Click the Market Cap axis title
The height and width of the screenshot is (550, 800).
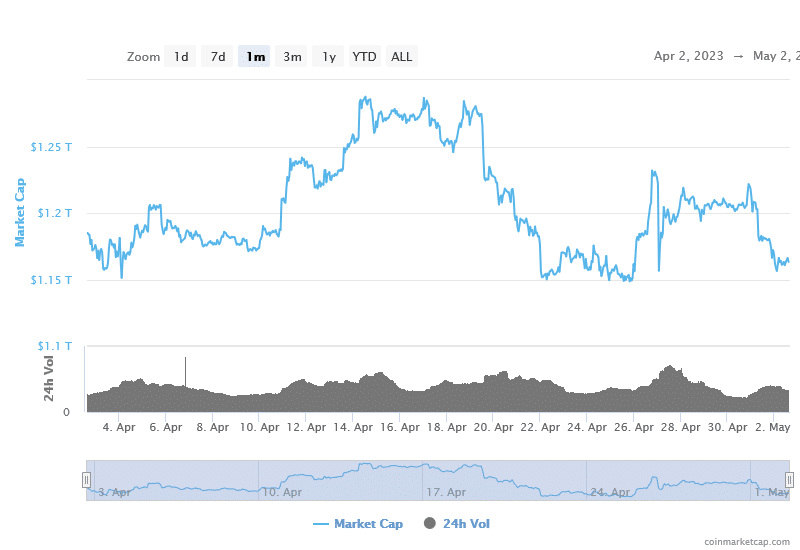[x=20, y=212]
